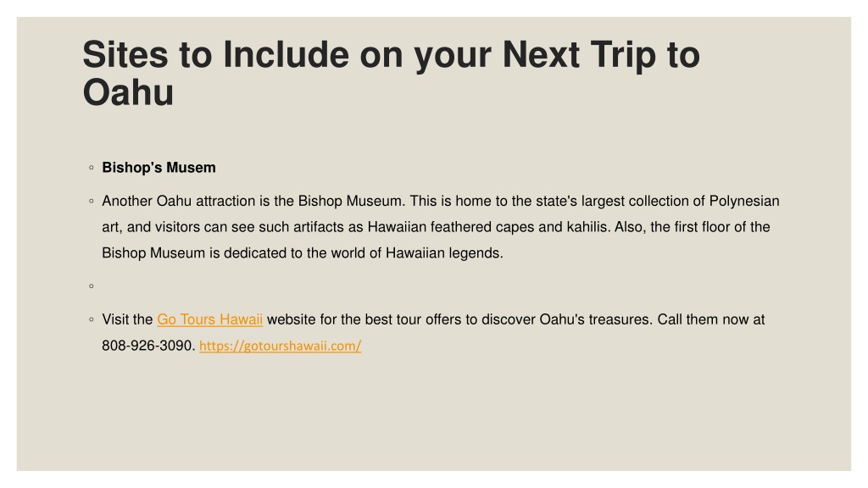The width and height of the screenshot is (868, 488).
Task: Select the slide title starting 'Sites to Include'
Action: (x=392, y=73)
